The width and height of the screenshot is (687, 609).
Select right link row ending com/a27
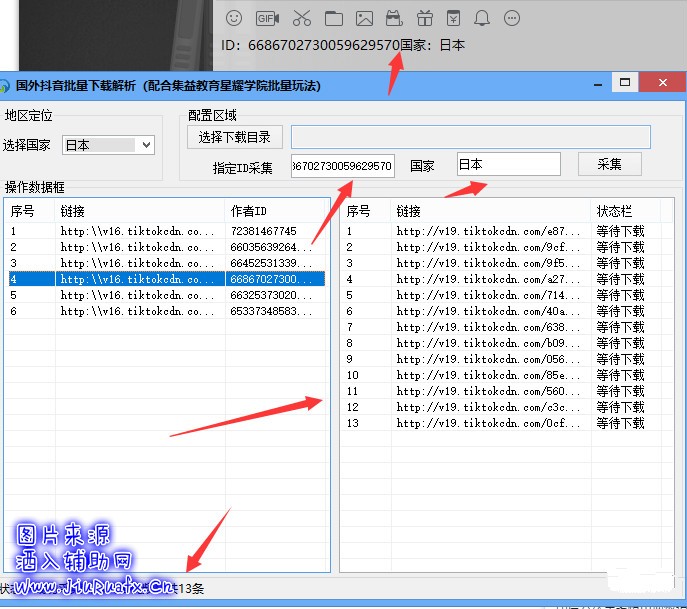click(506, 279)
